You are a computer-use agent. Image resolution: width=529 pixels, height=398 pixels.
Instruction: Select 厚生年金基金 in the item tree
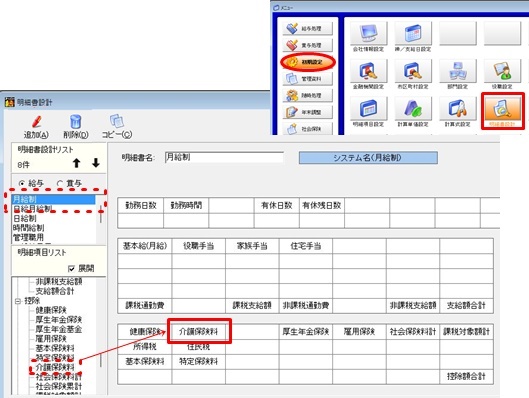click(x=59, y=329)
